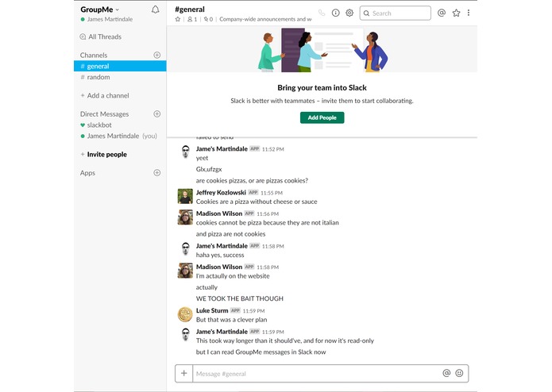Click the attachment plus button in message box
552x392 pixels.
point(183,374)
